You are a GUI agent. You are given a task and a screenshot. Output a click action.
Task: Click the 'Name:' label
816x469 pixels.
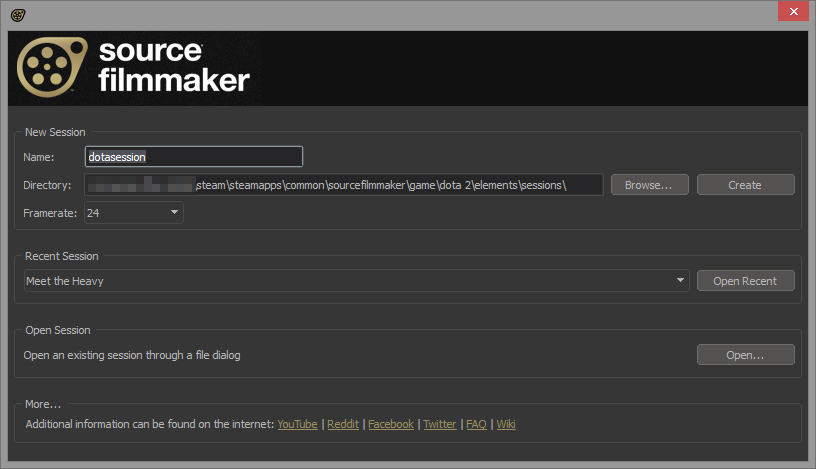[39, 157]
